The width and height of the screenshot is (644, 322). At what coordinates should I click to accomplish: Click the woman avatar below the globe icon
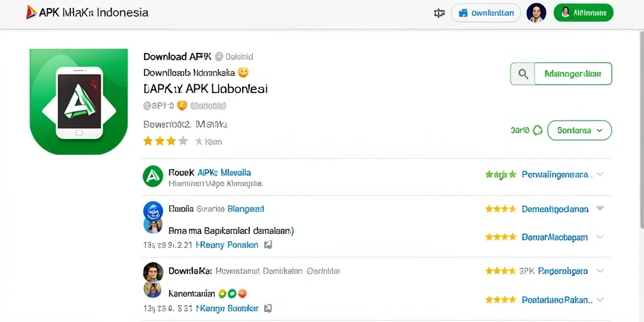tap(152, 226)
